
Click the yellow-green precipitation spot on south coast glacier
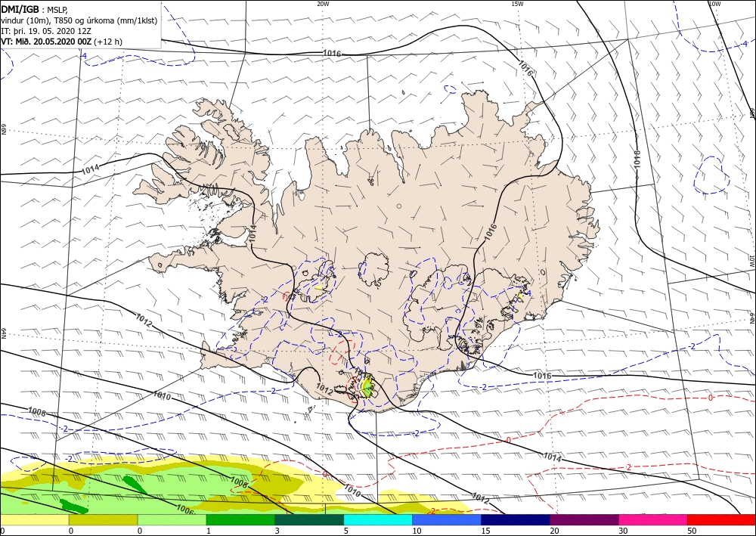367,387
